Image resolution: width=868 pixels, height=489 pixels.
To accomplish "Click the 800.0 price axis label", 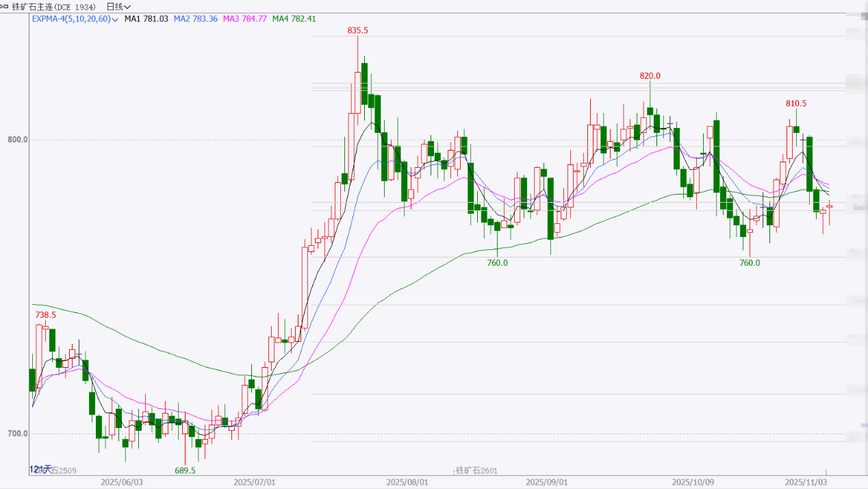I will tap(17, 140).
